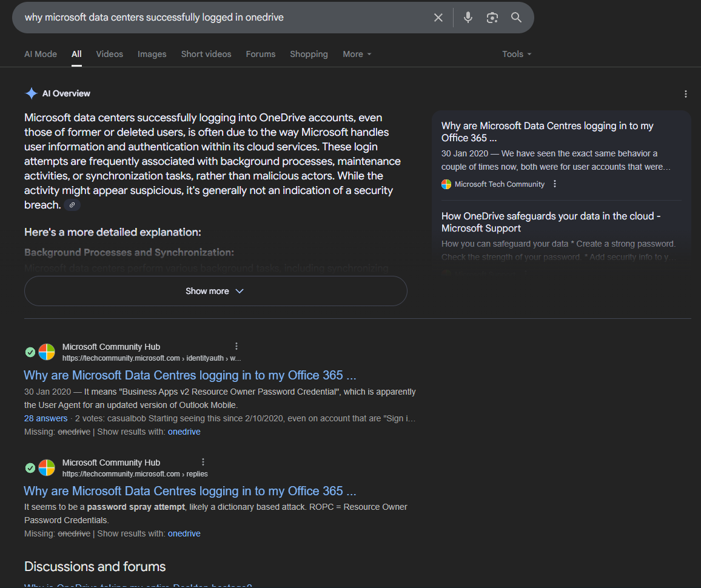Open 'How OneDrive safeguards your data' source card

click(x=551, y=222)
